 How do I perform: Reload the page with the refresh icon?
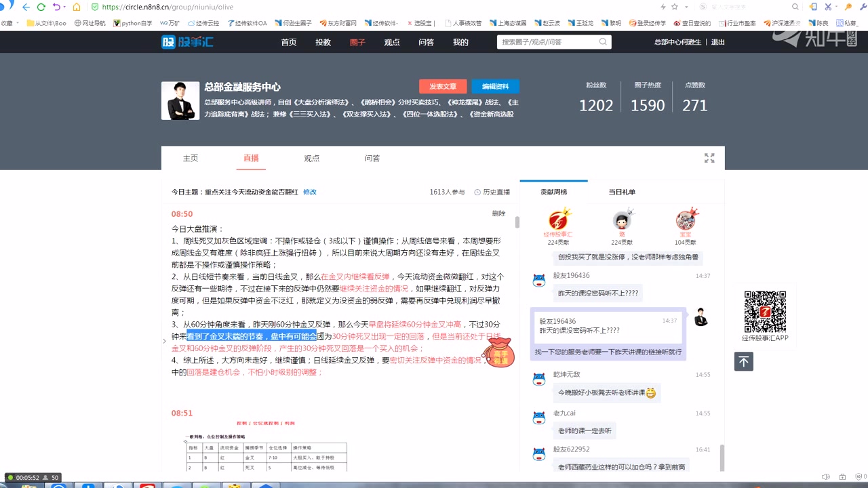41,7
